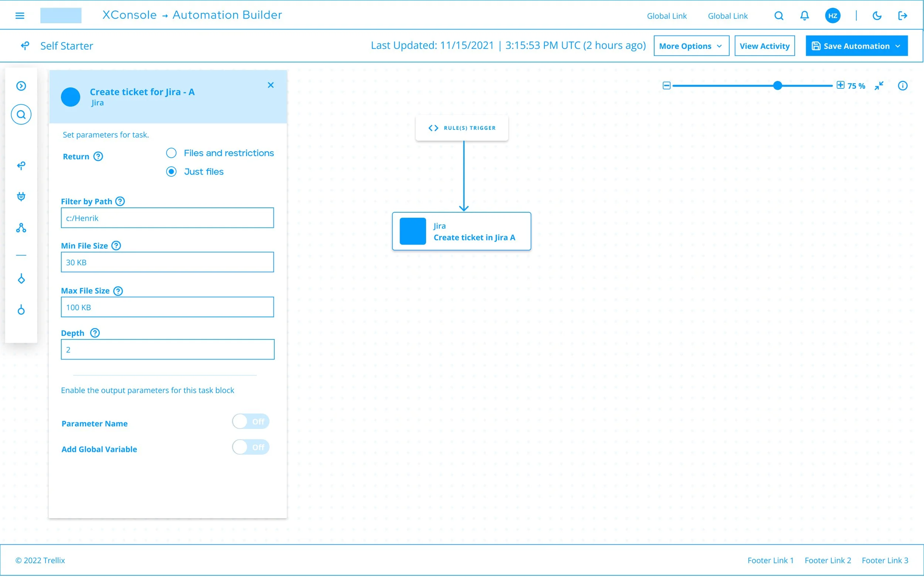Viewport: 924px width, 578px height.
Task: Show help for Min File Size
Action: click(116, 246)
